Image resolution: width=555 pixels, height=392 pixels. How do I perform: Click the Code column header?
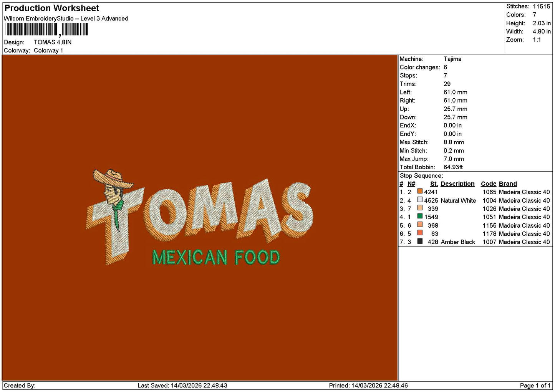click(x=489, y=184)
